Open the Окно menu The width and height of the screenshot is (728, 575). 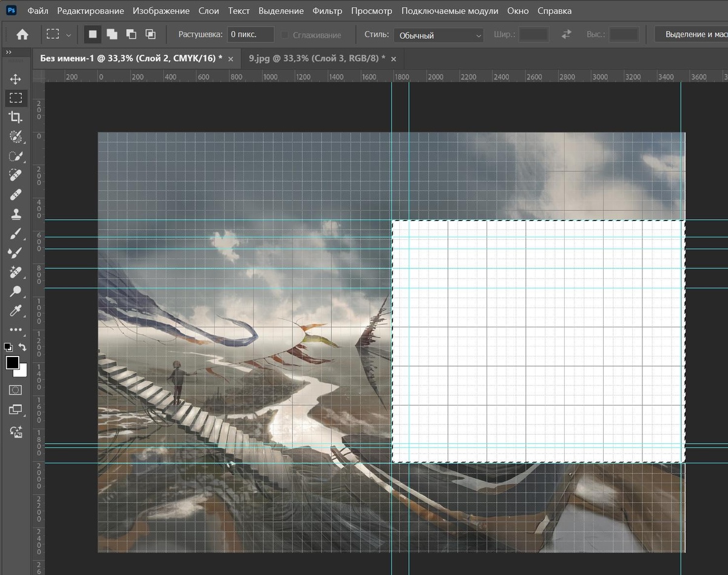(518, 11)
